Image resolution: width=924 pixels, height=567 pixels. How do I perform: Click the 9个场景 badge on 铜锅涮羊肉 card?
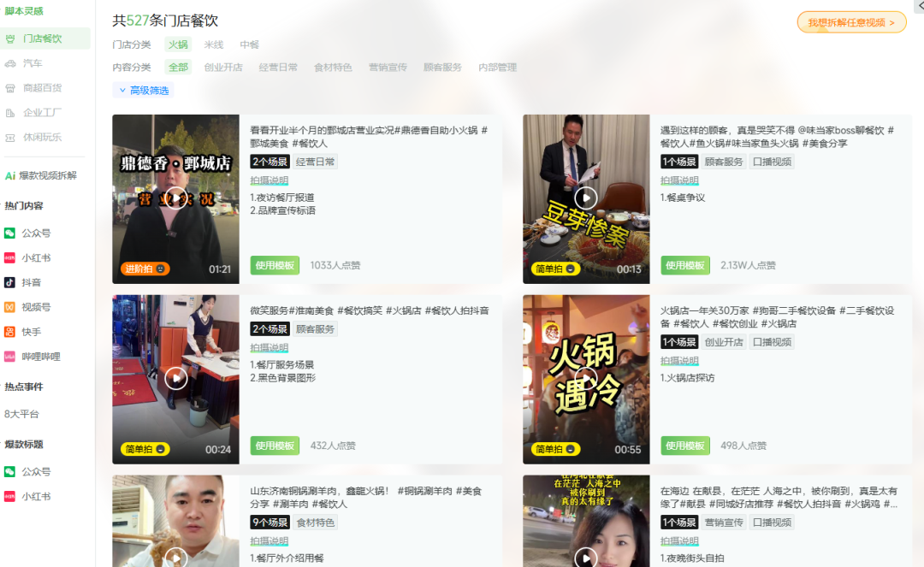[269, 523]
